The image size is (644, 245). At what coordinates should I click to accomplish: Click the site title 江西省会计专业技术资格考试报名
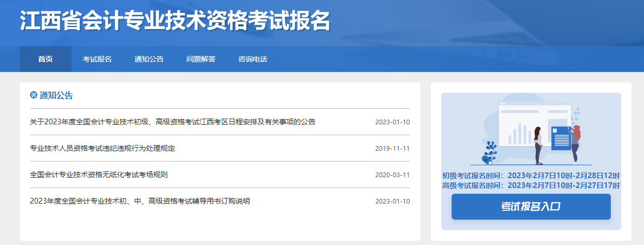[175, 22]
